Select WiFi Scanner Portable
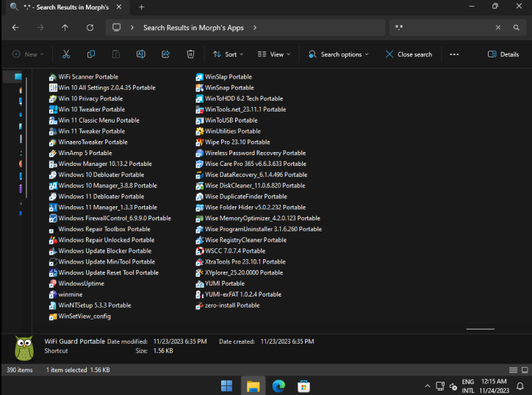532x395 pixels. pos(84,77)
